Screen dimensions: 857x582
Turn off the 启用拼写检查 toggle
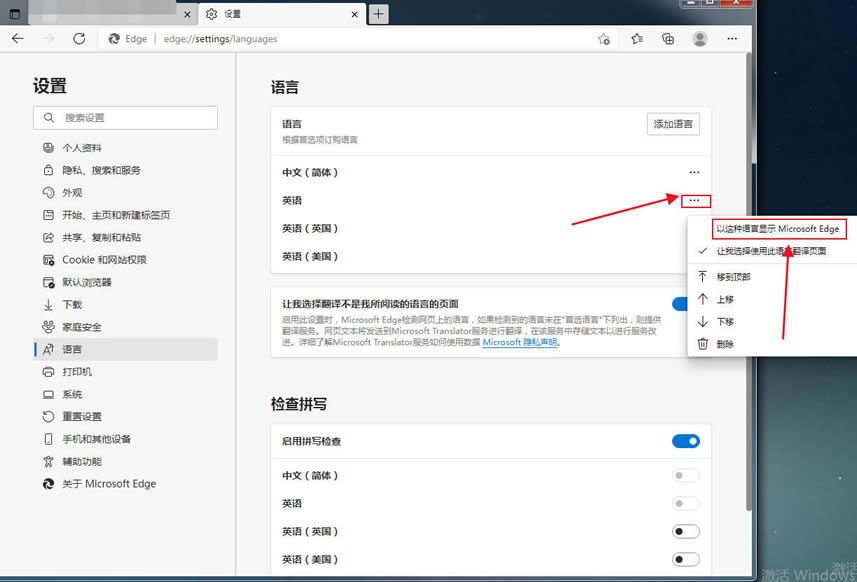pyautogui.click(x=686, y=440)
